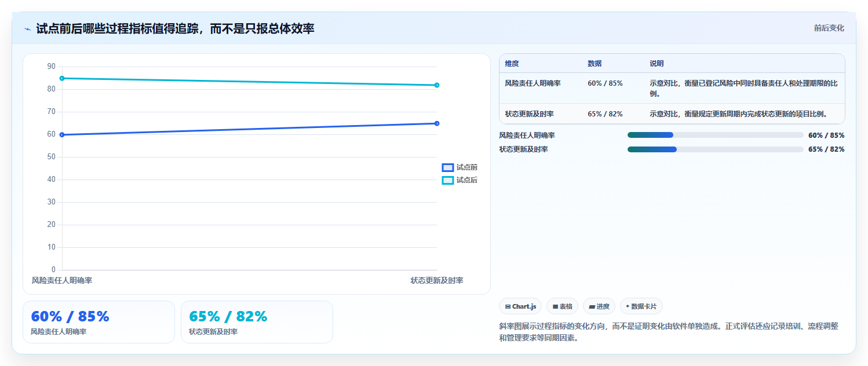The width and height of the screenshot is (868, 366).
Task: Click the 状态更新及时率 progress label
Action: 523,149
